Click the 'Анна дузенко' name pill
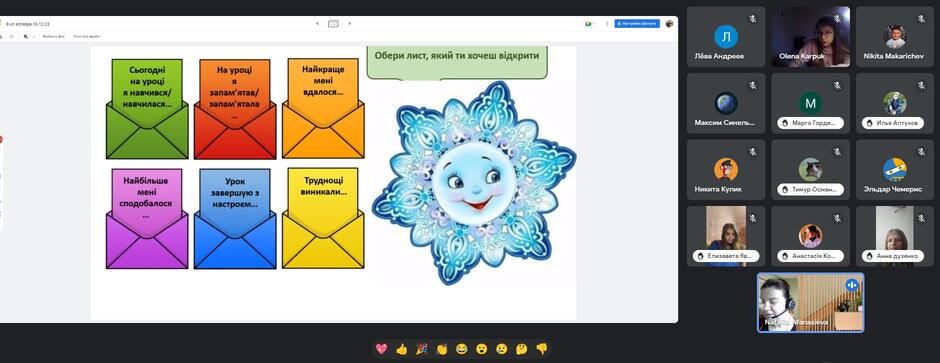The width and height of the screenshot is (940, 363). [894, 256]
